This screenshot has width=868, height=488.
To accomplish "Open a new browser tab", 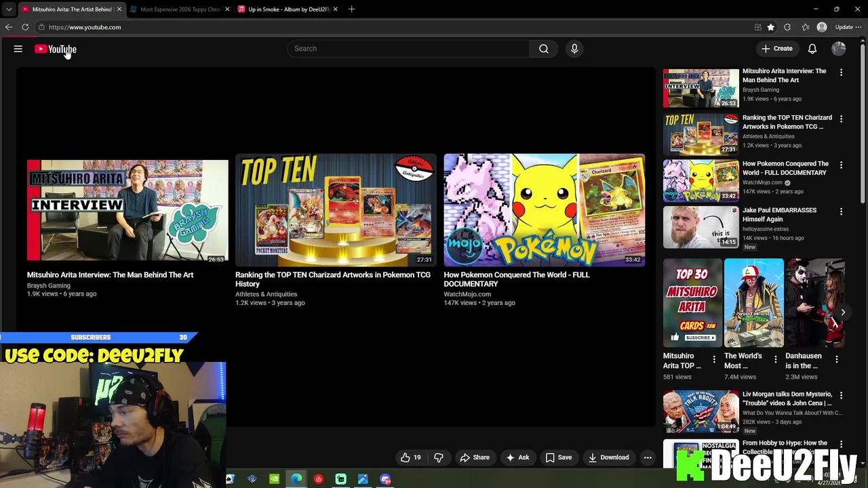I will 351,9.
